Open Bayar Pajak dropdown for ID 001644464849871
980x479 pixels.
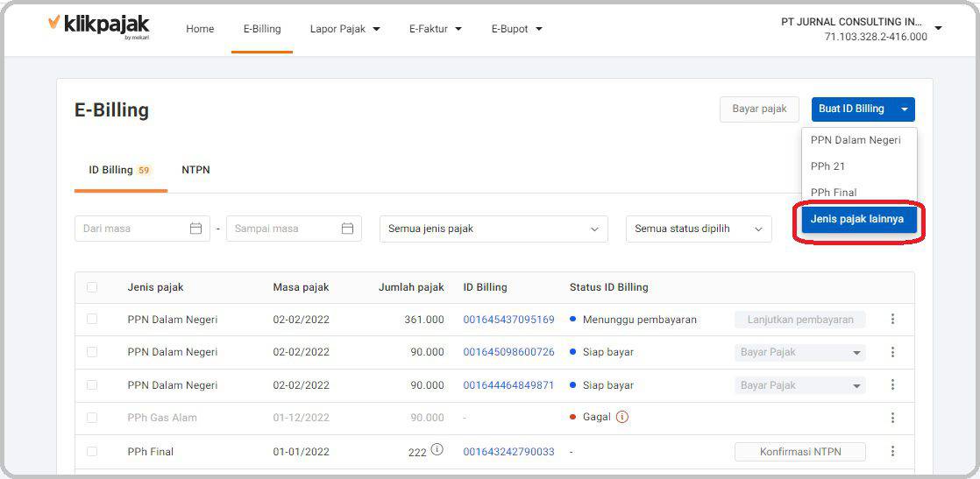pyautogui.click(x=800, y=385)
